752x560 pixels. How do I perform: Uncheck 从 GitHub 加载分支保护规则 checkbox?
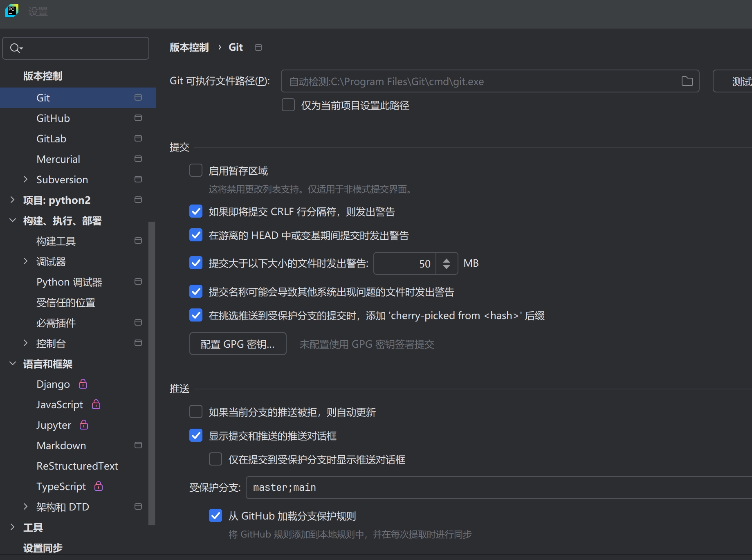(215, 515)
